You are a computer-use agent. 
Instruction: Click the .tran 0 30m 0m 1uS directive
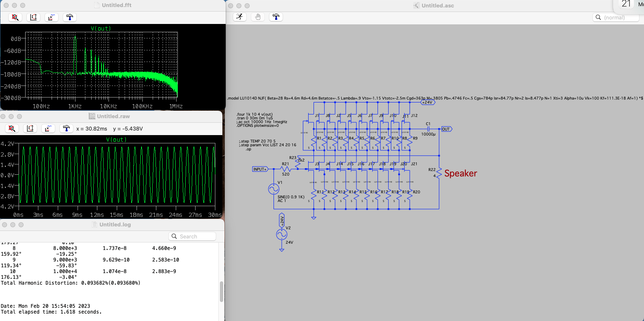[255, 118]
